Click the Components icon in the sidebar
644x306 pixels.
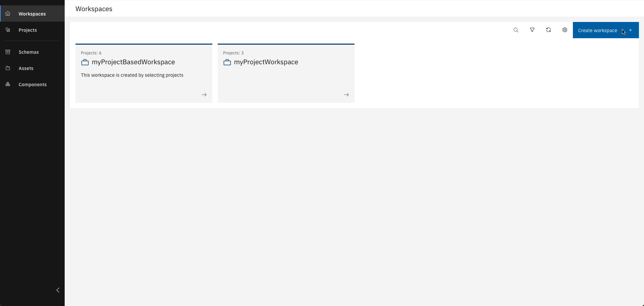coord(8,85)
